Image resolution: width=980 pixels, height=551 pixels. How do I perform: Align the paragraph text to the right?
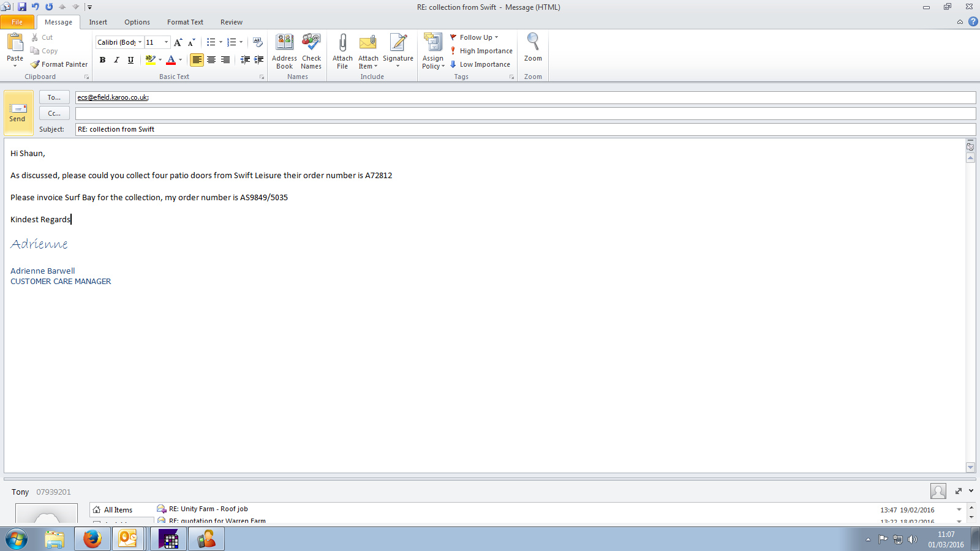(225, 59)
